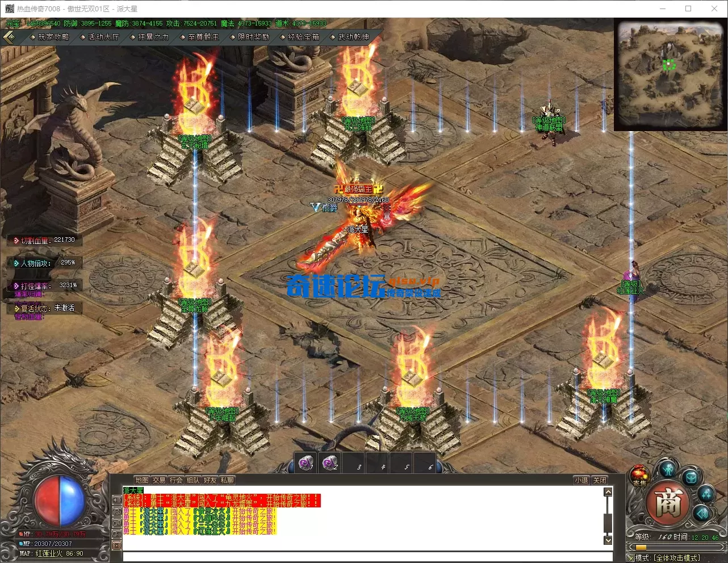This screenshot has width=728, height=563.
Task: Open the 商 shop round button
Action: [667, 503]
